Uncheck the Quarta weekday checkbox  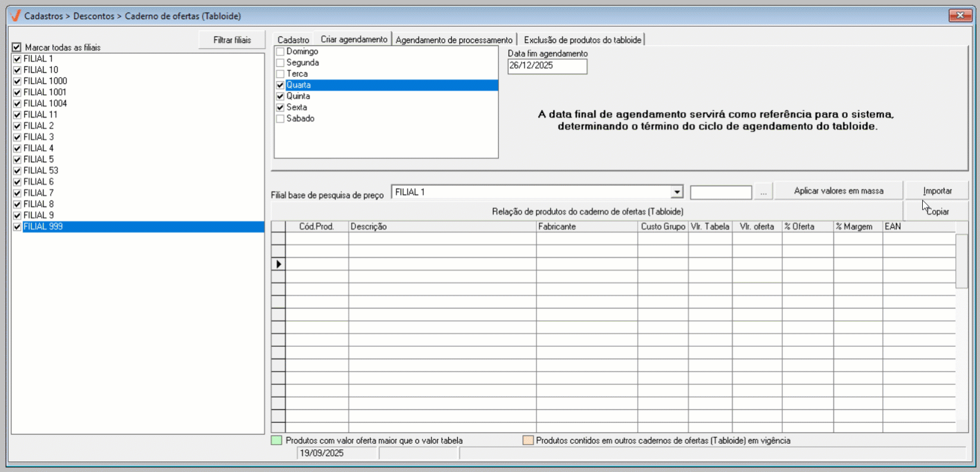(280, 85)
